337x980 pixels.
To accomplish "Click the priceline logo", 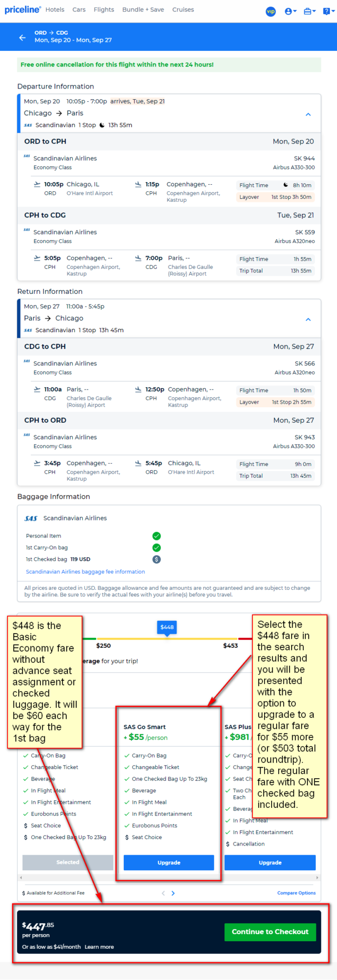I will (x=22, y=10).
